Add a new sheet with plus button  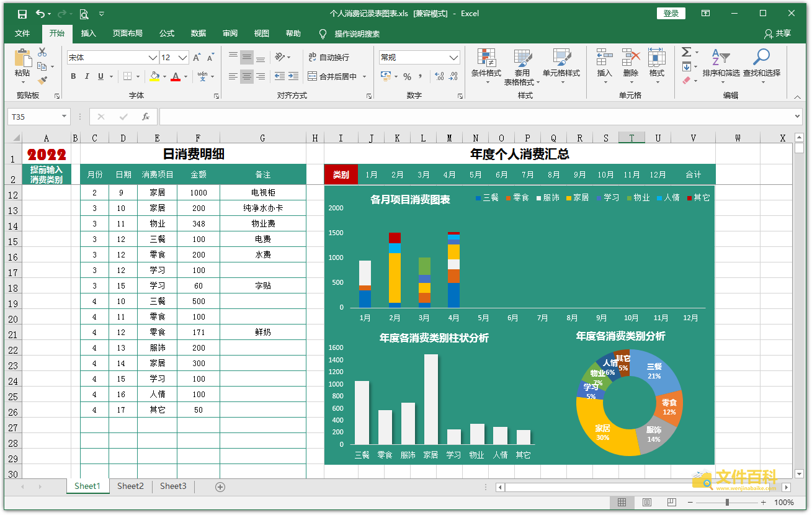220,487
